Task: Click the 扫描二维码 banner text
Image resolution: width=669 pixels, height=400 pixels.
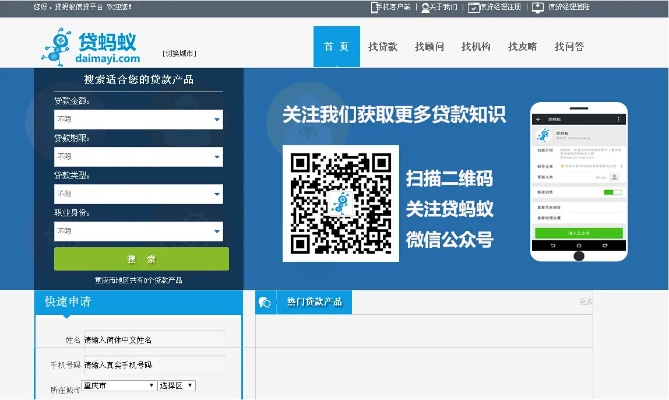Action: point(449,178)
